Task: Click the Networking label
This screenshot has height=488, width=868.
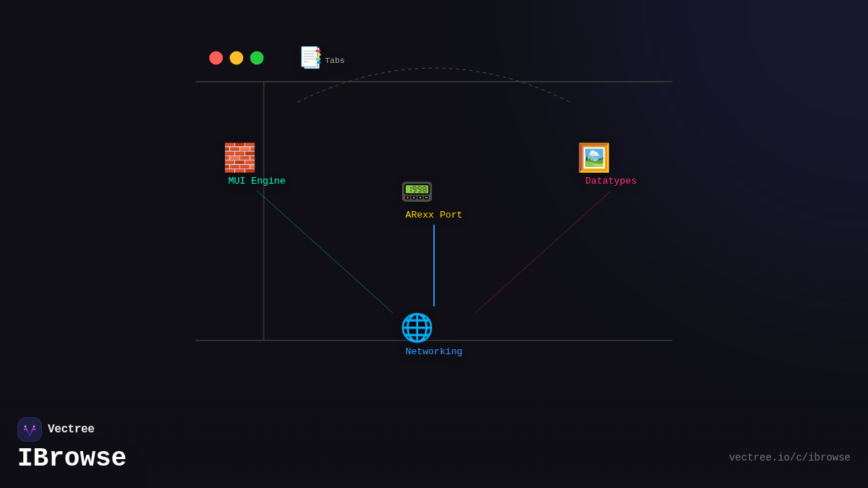Action: [433, 351]
